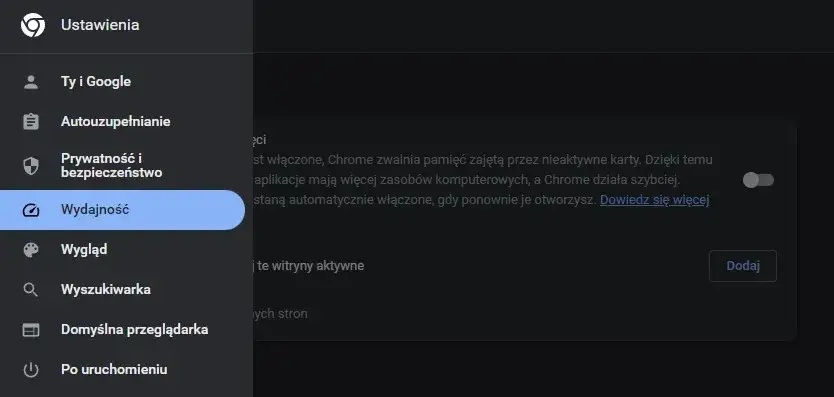
Task: Click the palette icon for Wygląd
Action: pos(31,250)
